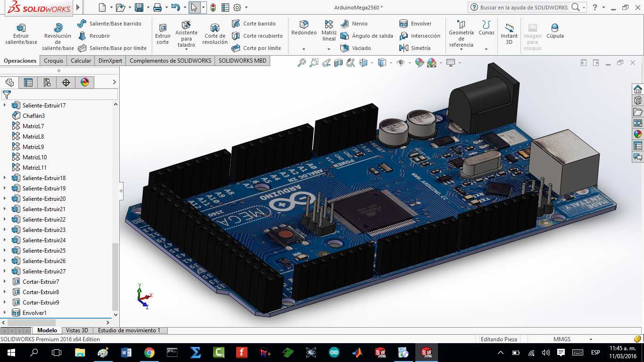Choose the Matriz lineal pattern tool
Viewport: 644px width, 362px height.
(x=329, y=31)
